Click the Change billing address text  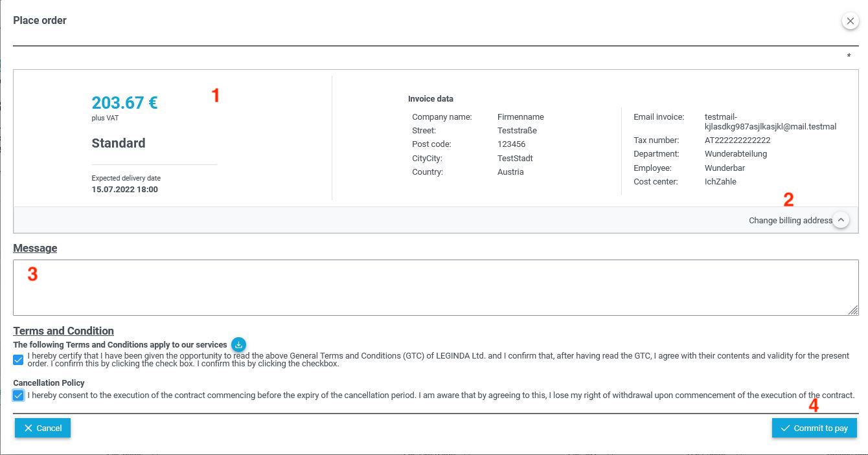(790, 221)
